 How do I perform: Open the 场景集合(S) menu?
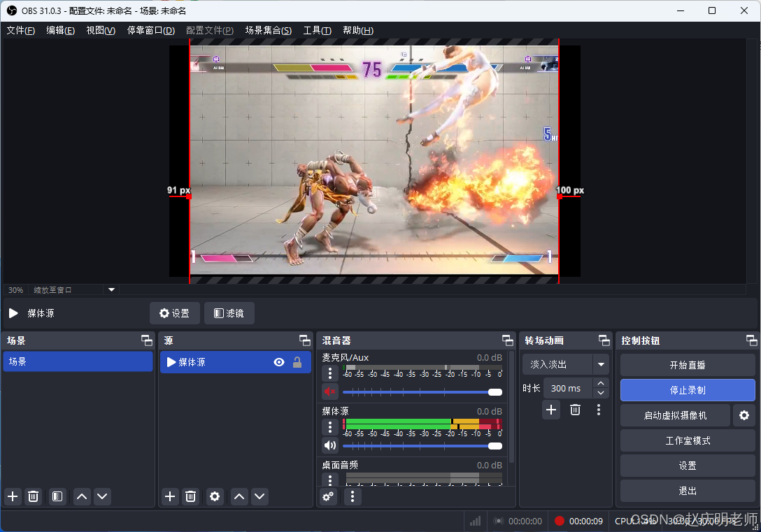pyautogui.click(x=269, y=31)
